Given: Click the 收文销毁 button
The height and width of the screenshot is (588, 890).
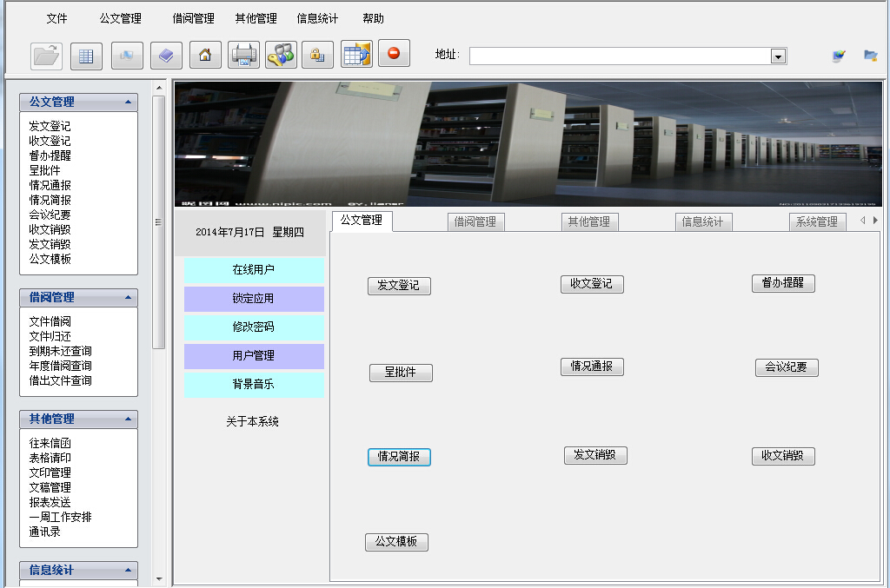Looking at the screenshot, I should pos(783,456).
